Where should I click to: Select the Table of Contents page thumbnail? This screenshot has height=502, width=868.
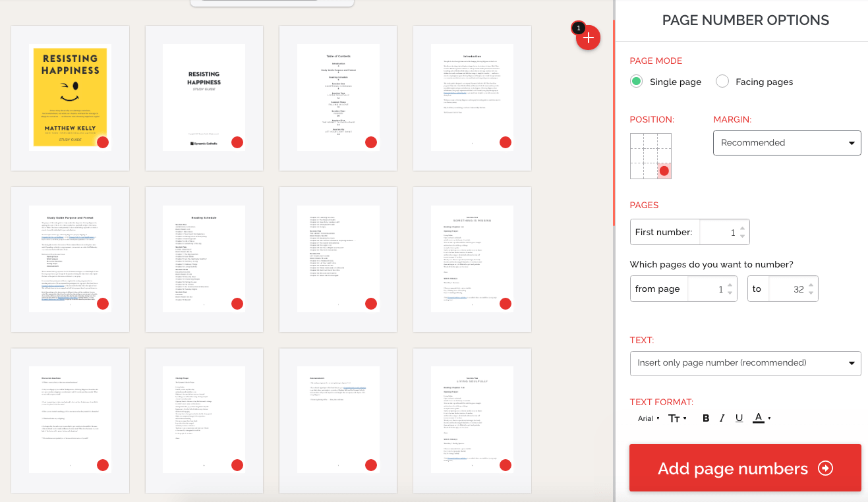(x=338, y=98)
